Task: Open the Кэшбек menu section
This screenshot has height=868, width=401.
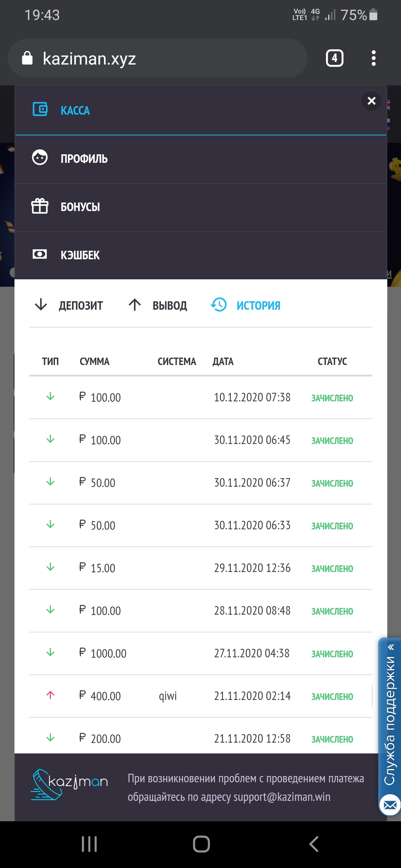Action: click(80, 255)
